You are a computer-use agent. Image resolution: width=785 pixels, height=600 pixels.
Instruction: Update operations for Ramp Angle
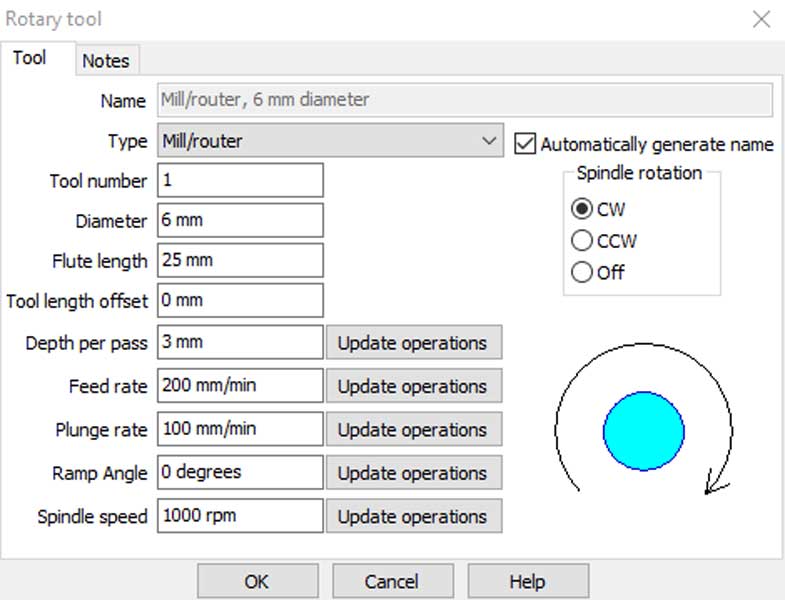click(x=413, y=473)
